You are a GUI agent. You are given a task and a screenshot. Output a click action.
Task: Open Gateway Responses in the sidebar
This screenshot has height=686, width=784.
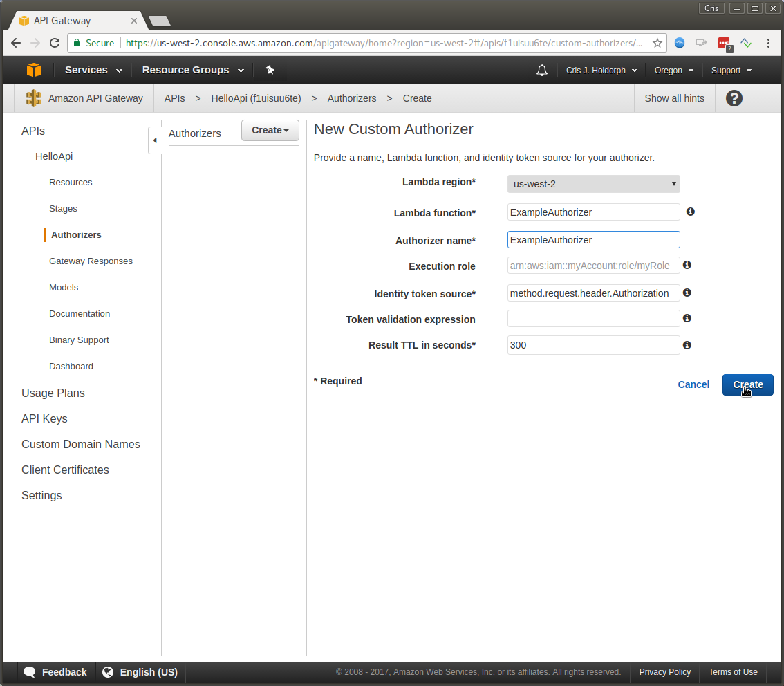(91, 261)
